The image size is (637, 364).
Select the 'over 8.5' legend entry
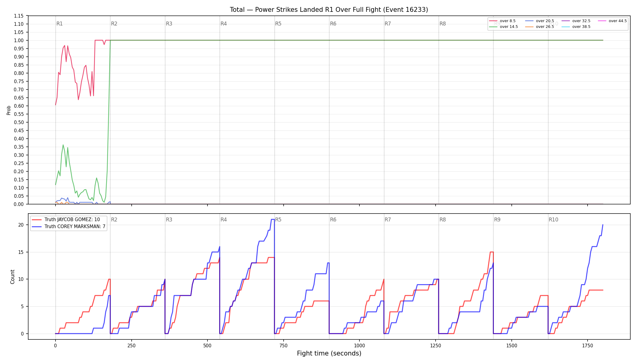[x=502, y=21]
